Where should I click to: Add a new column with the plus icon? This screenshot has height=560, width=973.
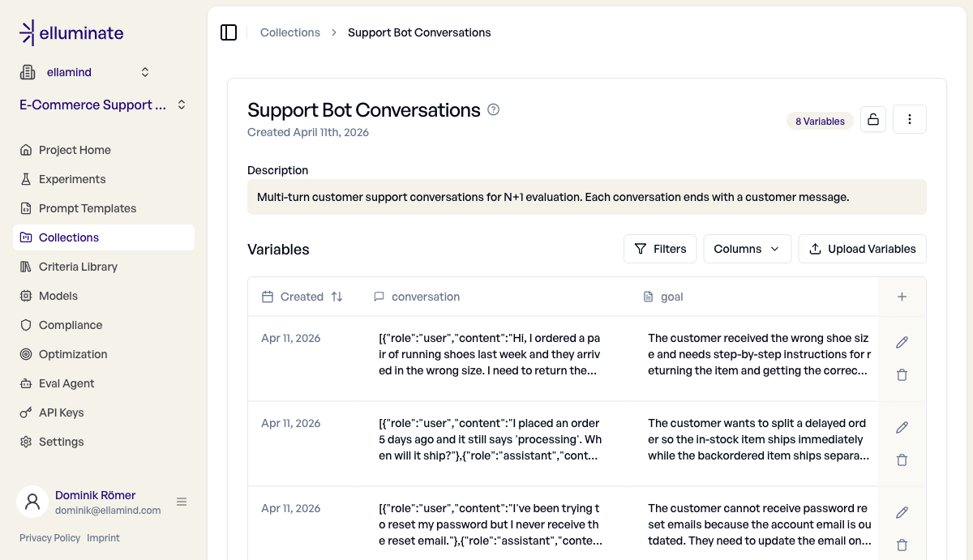point(902,296)
